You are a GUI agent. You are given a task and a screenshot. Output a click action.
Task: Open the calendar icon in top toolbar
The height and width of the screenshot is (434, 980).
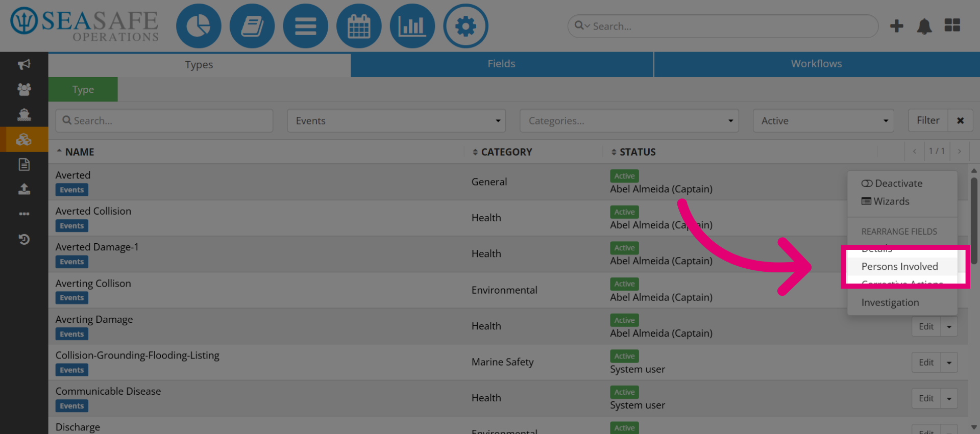(x=359, y=26)
